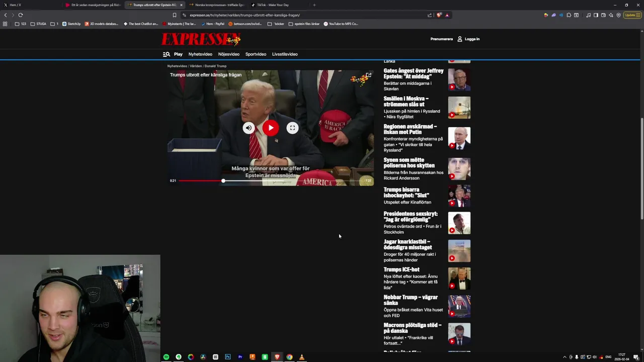Open 'Synen som mötte poliserna hos skytten'

(409, 162)
